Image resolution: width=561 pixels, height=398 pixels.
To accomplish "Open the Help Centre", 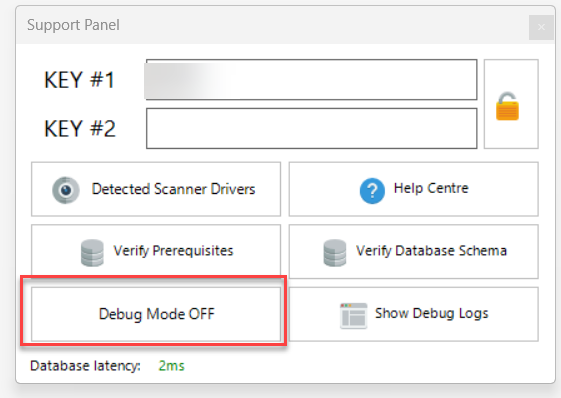I will pos(414,189).
